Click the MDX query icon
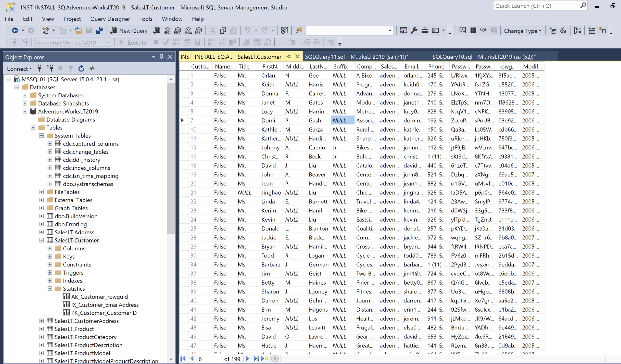The height and width of the screenshot is (364, 621). click(x=167, y=30)
